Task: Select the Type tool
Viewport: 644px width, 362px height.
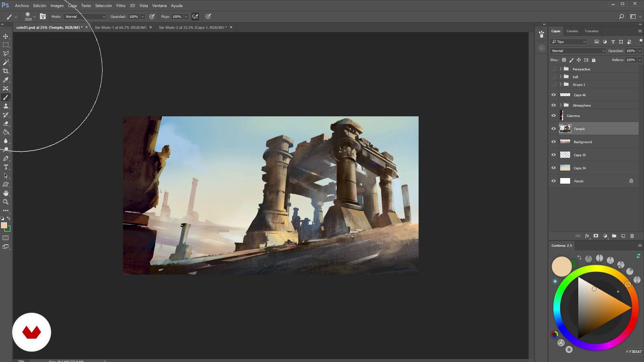Action: point(6,167)
